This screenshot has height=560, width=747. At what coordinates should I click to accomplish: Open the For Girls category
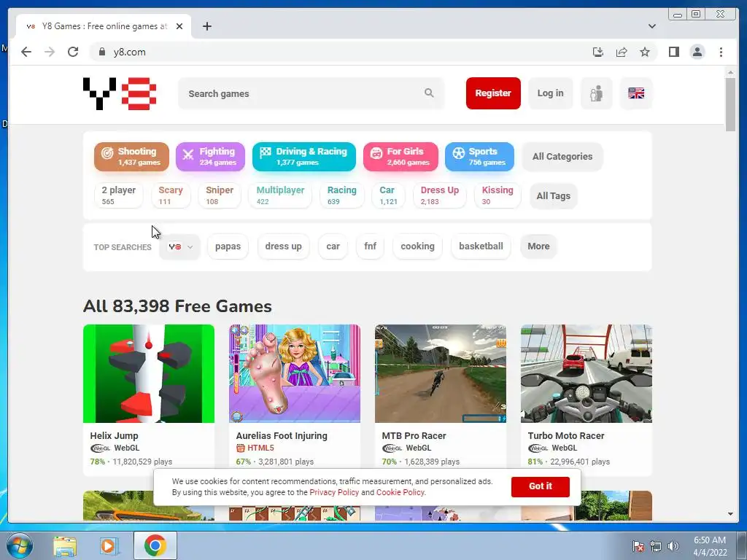tap(400, 156)
